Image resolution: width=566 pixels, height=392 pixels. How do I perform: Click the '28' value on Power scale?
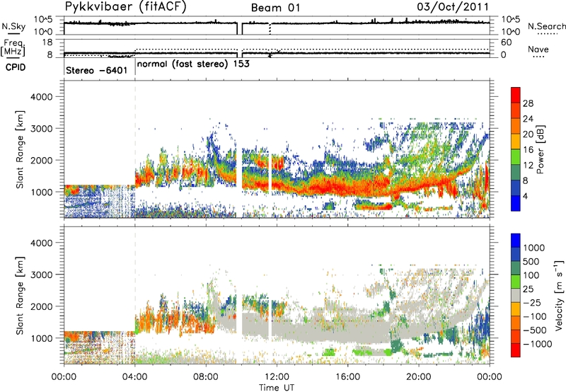point(528,103)
